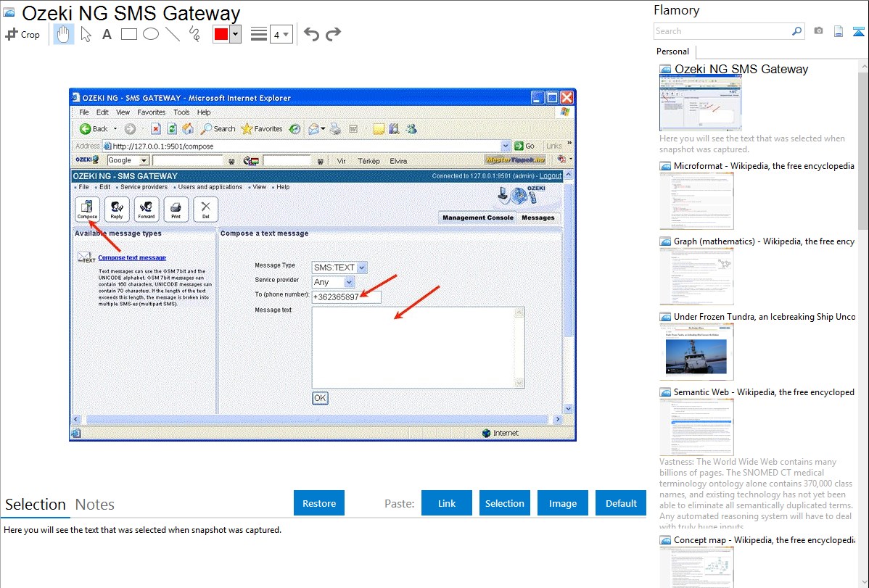Select the hand pan tool
869x588 pixels.
(x=64, y=34)
